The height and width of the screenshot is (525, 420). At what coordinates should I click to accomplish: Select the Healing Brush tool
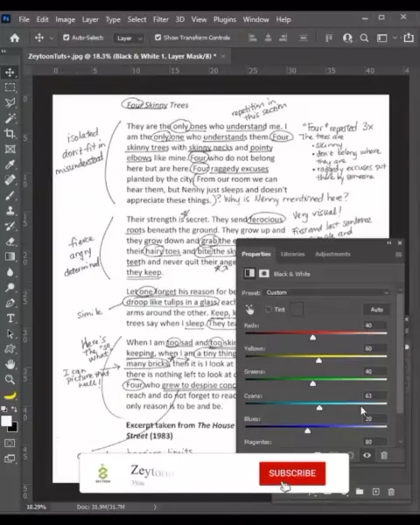coord(10,179)
